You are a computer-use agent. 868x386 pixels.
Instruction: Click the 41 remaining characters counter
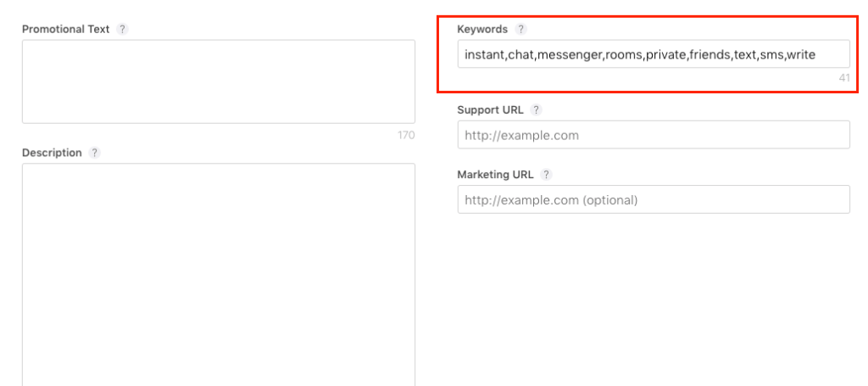click(x=843, y=77)
